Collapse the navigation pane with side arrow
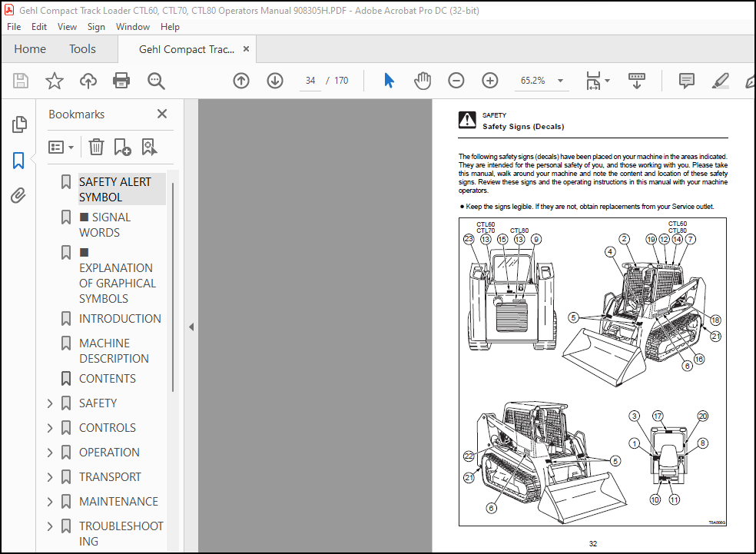The width and height of the screenshot is (756, 554). (191, 327)
